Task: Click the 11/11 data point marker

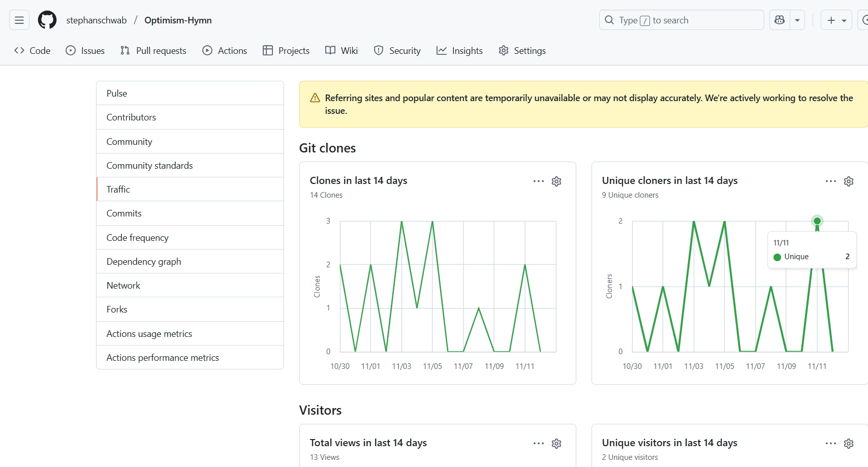Action: pos(817,221)
